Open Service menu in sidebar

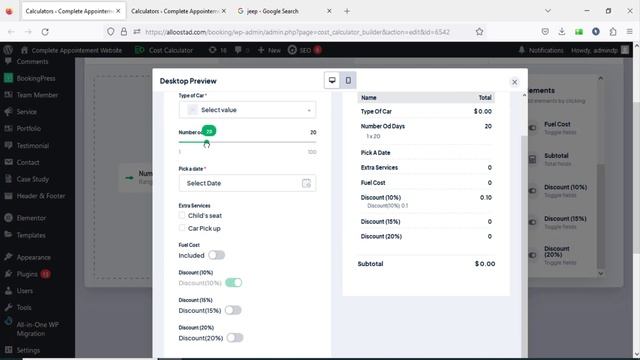tap(27, 112)
